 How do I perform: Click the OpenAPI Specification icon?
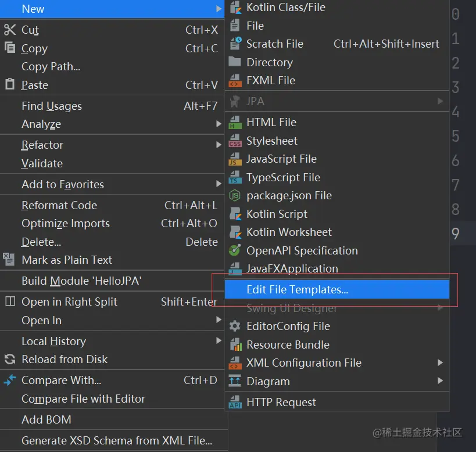point(235,251)
